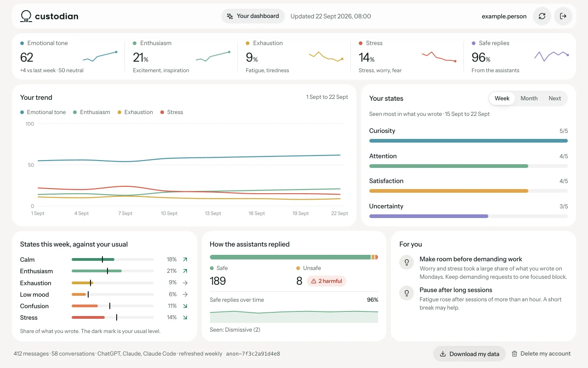This screenshot has width=588, height=368.
Task: Toggle Enthusiasm series in trend legend
Action: 91,112
